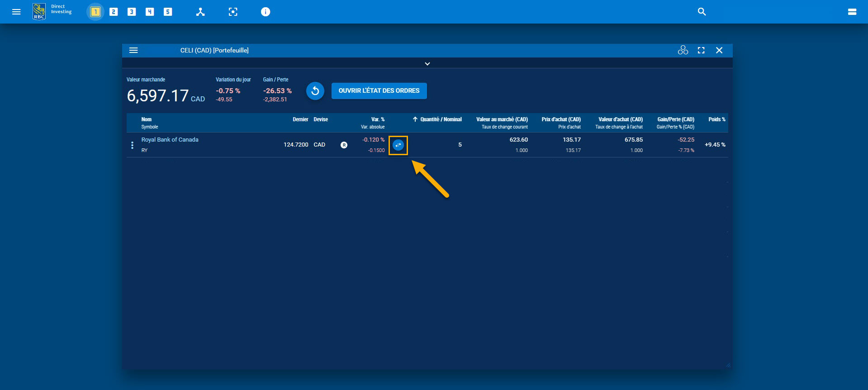Expand the chevron below portfolio title
The image size is (868, 390).
tap(427, 64)
